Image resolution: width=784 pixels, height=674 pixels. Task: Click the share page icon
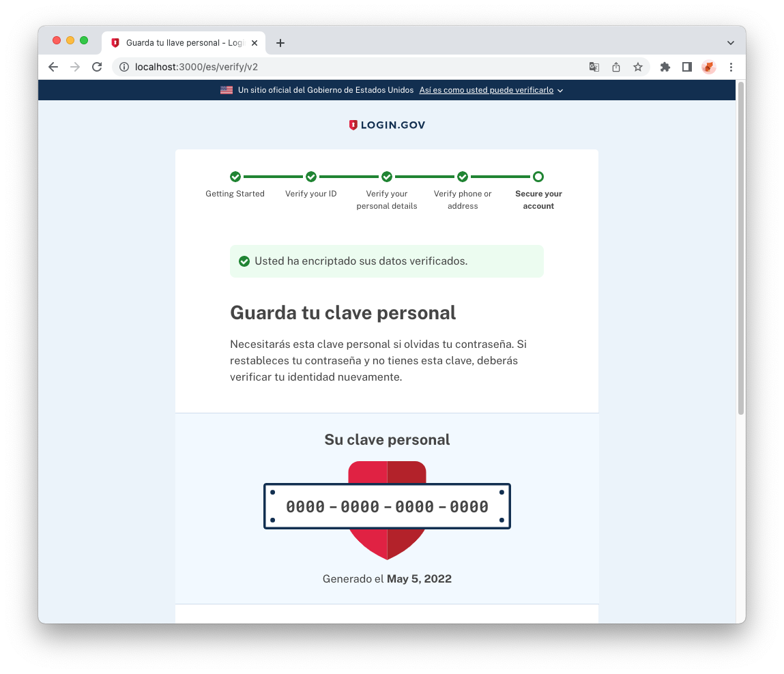click(x=616, y=67)
